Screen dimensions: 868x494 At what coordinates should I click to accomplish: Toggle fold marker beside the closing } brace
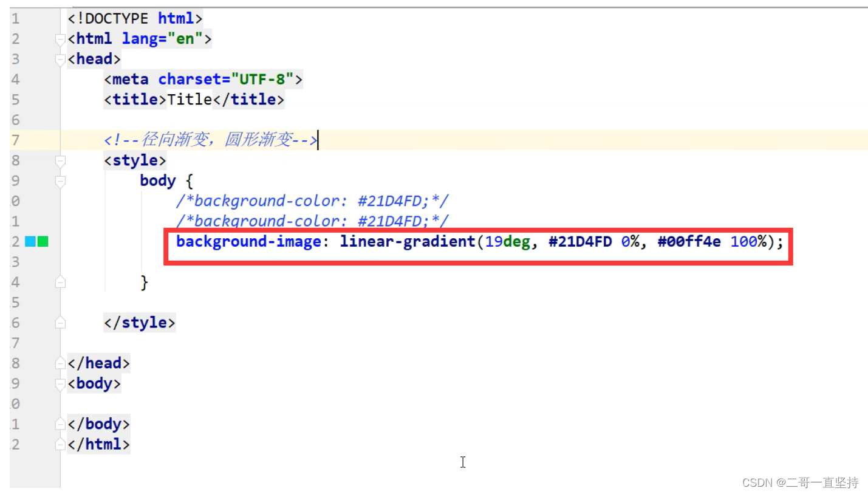point(60,282)
